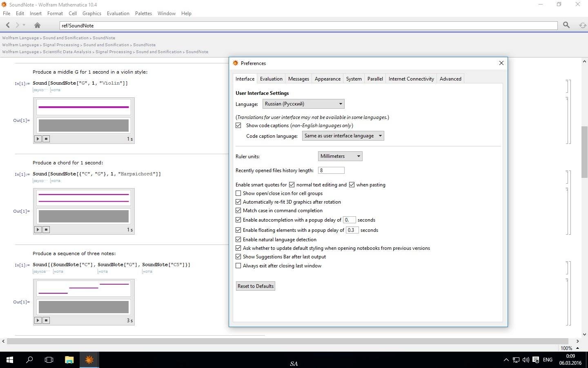Click the floating elements popup delay field
The height and width of the screenshot is (368, 588).
[352, 230]
